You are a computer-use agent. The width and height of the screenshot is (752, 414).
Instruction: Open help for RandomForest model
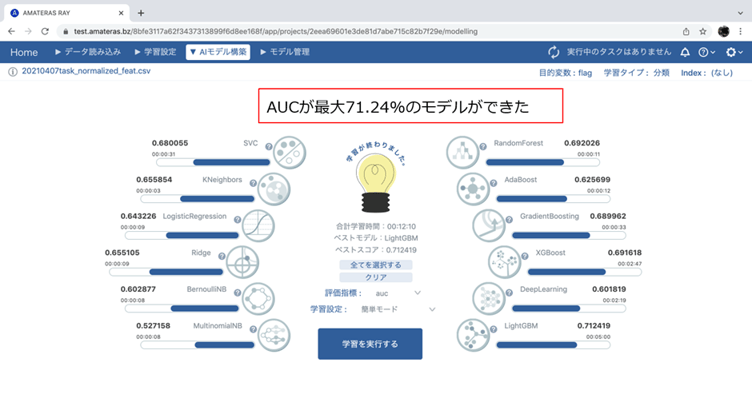tap(483, 147)
